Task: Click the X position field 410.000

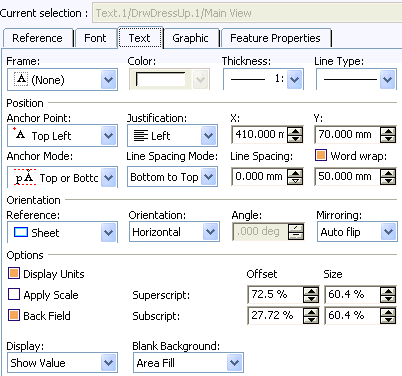Action: click(259, 135)
